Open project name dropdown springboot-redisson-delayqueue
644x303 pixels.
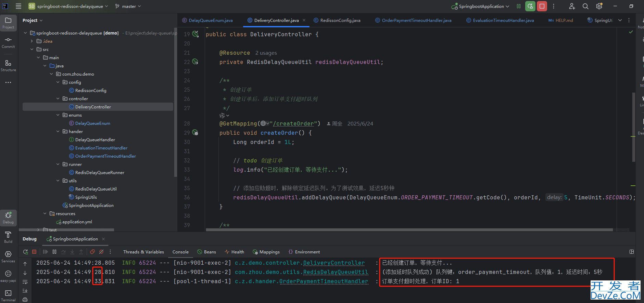[x=68, y=6]
